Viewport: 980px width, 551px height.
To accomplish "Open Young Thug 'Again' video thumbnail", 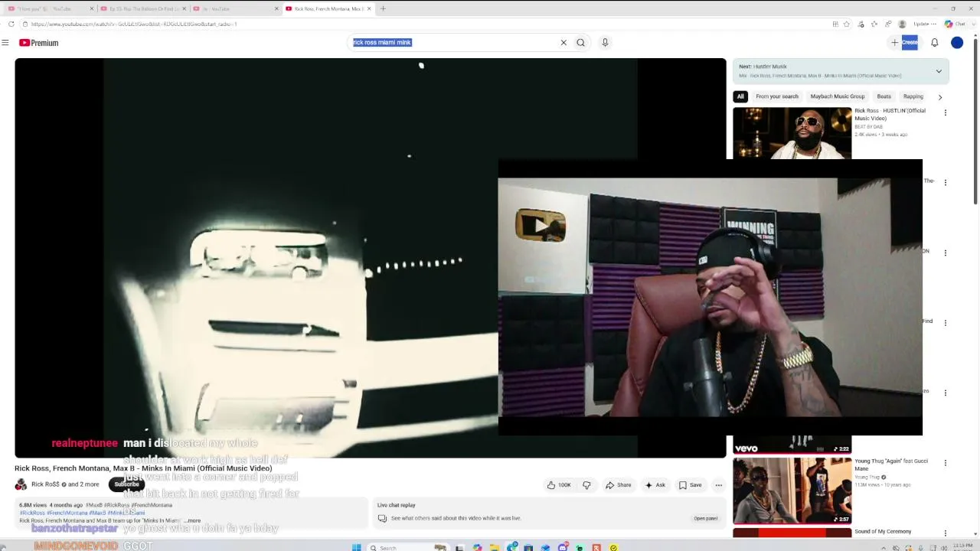I will (792, 491).
